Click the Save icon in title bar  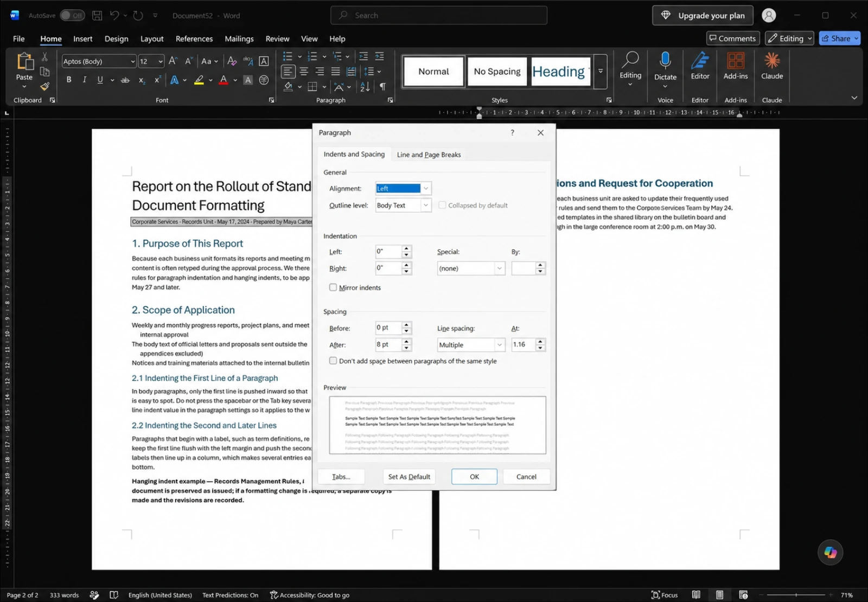pos(97,15)
